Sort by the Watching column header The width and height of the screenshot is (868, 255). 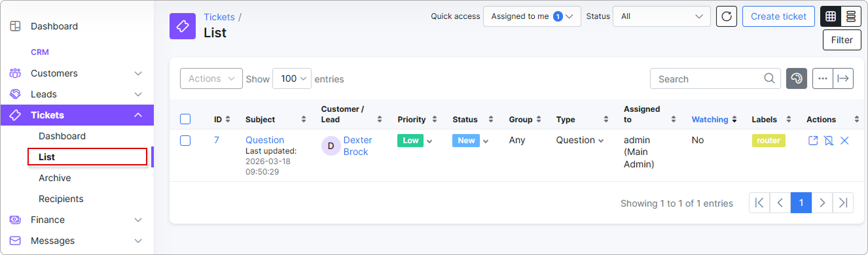tap(715, 120)
